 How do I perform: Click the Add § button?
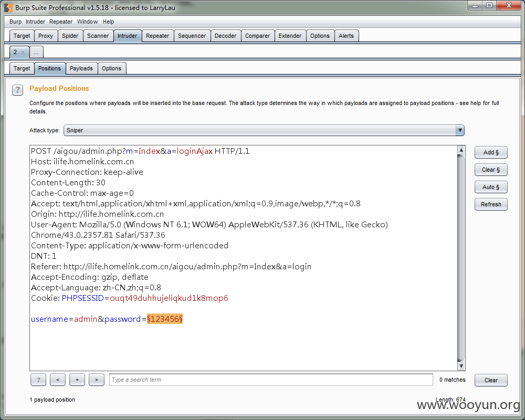[x=491, y=152]
